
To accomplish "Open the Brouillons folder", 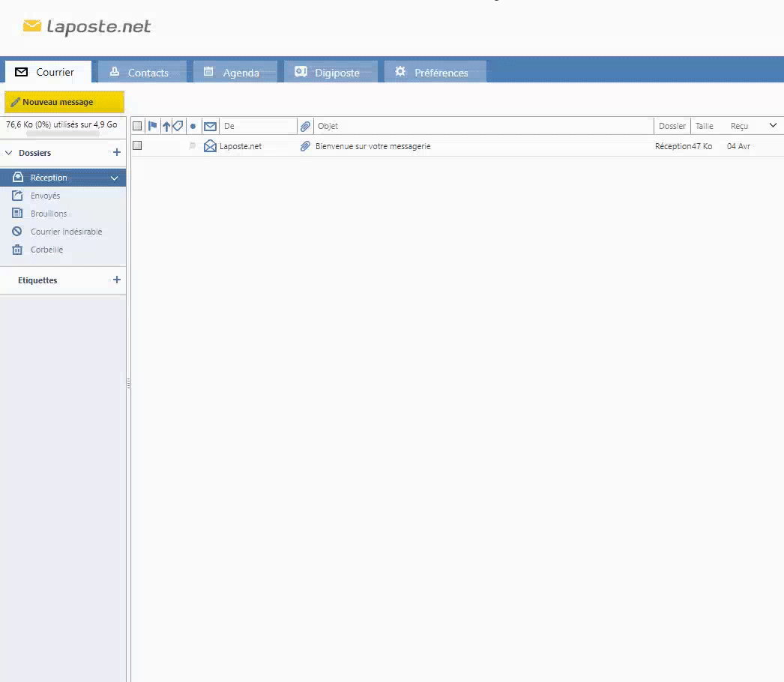I will click(x=49, y=214).
